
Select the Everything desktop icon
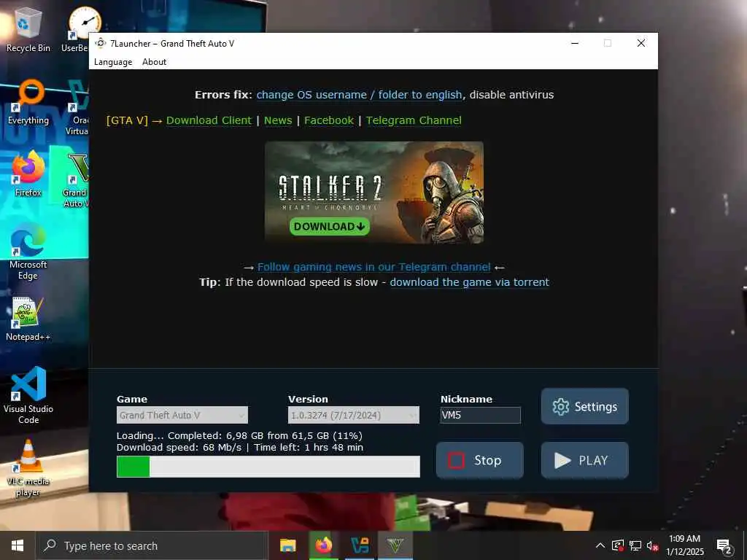pyautogui.click(x=28, y=102)
